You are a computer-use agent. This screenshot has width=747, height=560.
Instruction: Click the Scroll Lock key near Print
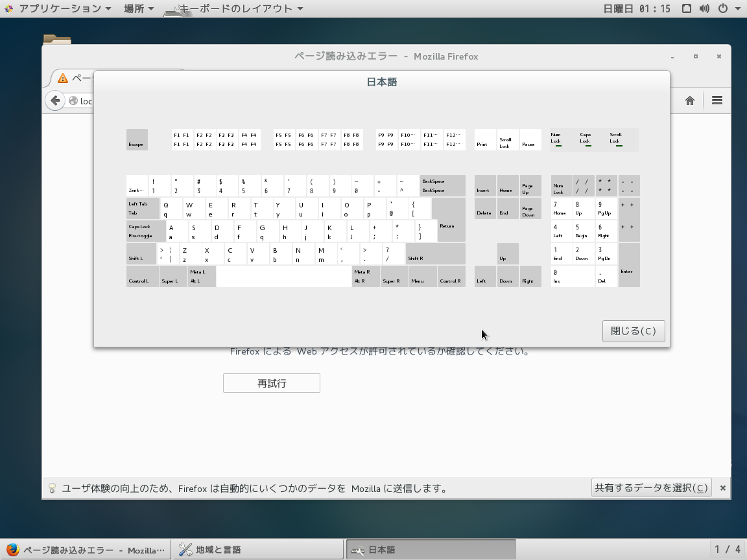click(508, 139)
